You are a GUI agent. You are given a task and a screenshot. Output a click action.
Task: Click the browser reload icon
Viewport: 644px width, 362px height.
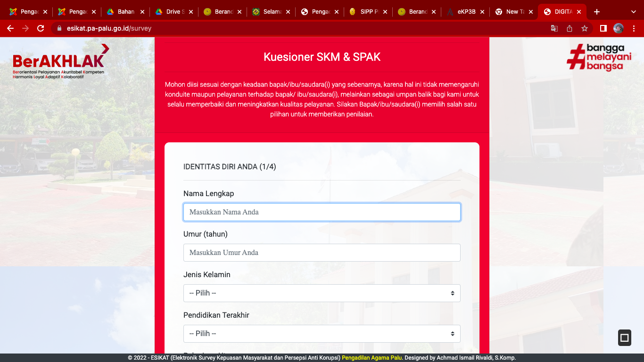coord(41,28)
